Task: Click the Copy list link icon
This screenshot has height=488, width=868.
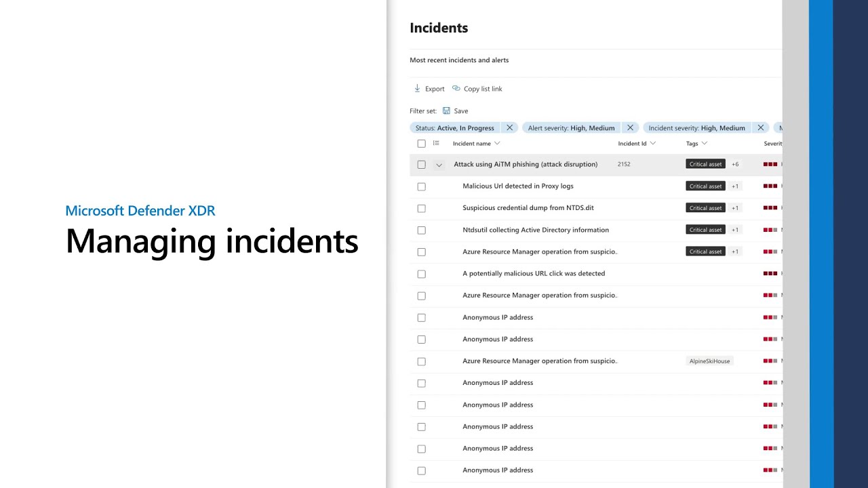Action: pyautogui.click(x=456, y=89)
